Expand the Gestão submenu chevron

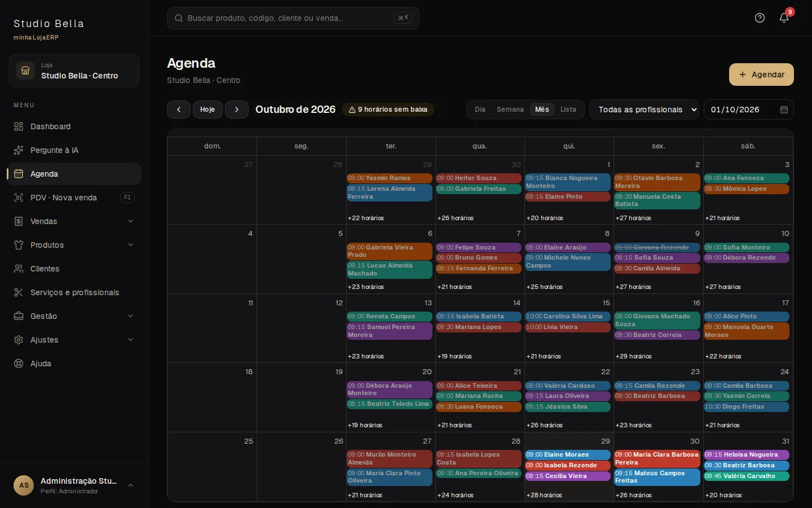coord(131,316)
